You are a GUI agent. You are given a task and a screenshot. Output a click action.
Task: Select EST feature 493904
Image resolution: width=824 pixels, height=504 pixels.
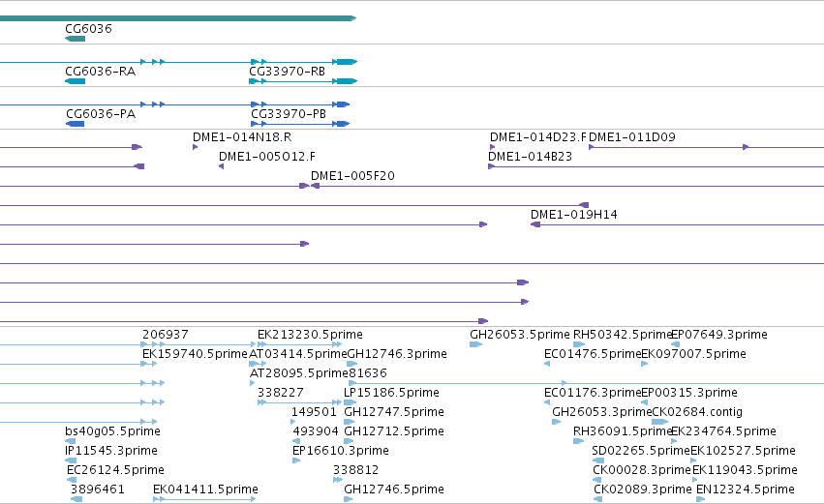pos(316,431)
